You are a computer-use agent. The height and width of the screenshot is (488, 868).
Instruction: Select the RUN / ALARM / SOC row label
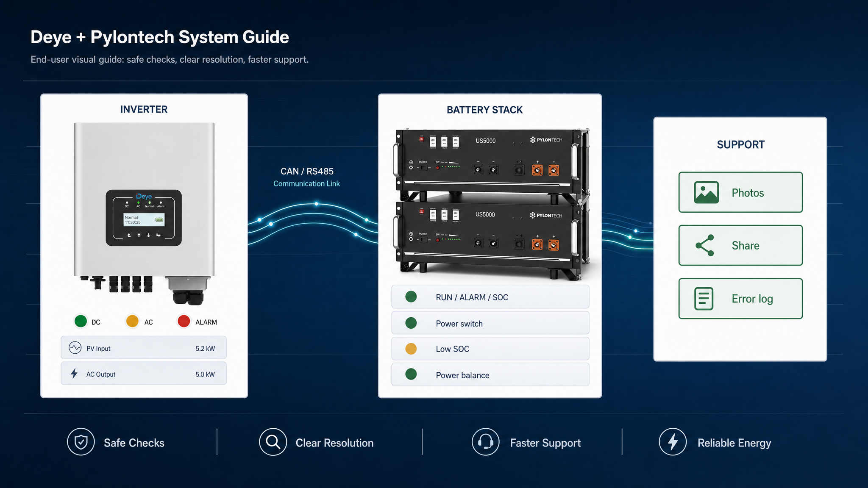(x=472, y=297)
